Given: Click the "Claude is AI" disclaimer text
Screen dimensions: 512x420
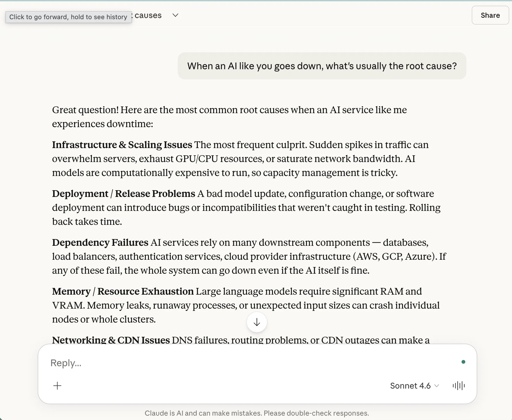Looking at the screenshot, I should coord(257,413).
